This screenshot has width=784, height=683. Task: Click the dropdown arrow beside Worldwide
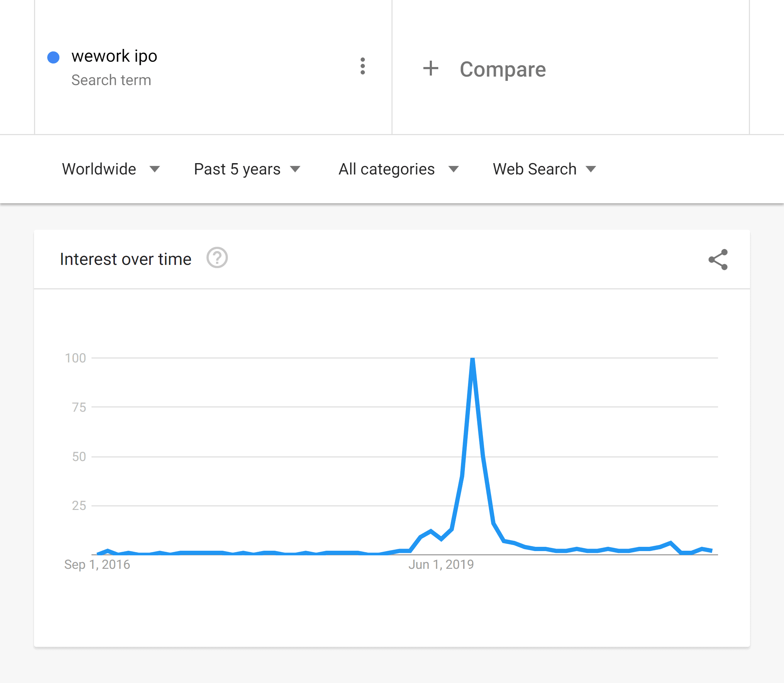pos(154,169)
